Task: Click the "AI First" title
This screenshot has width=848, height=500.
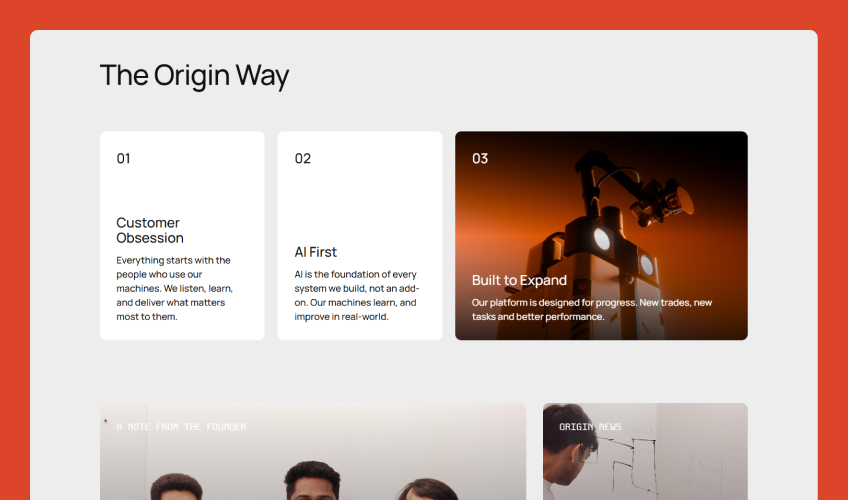Action: tap(315, 252)
